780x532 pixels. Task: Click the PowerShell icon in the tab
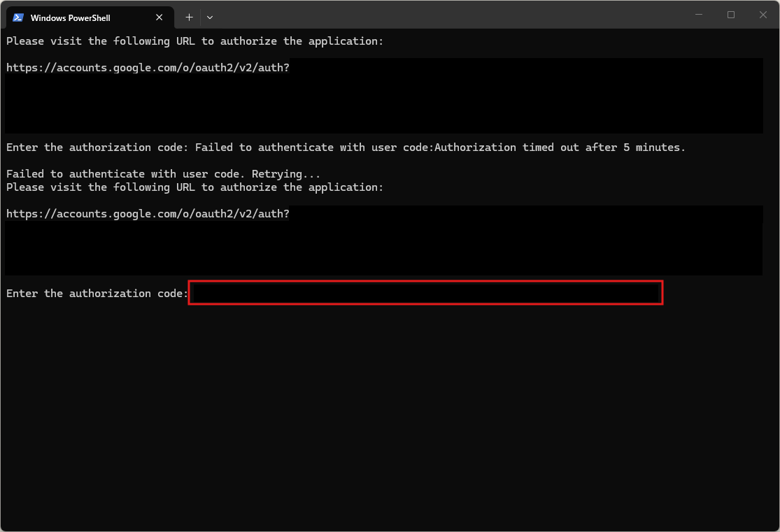pos(18,17)
